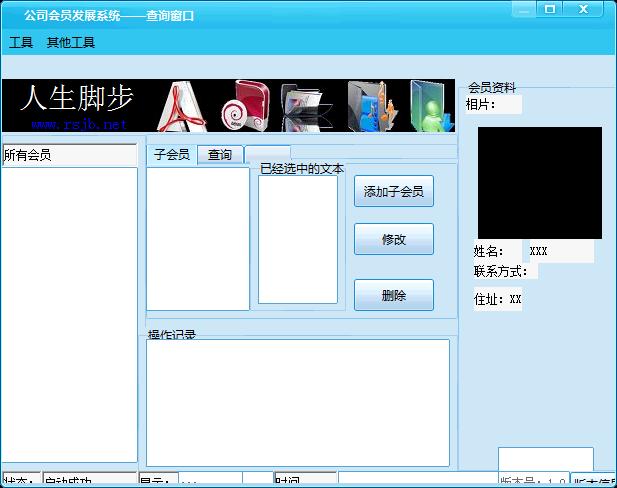
Task: Switch to the 子会员 tab
Action: pyautogui.click(x=172, y=154)
